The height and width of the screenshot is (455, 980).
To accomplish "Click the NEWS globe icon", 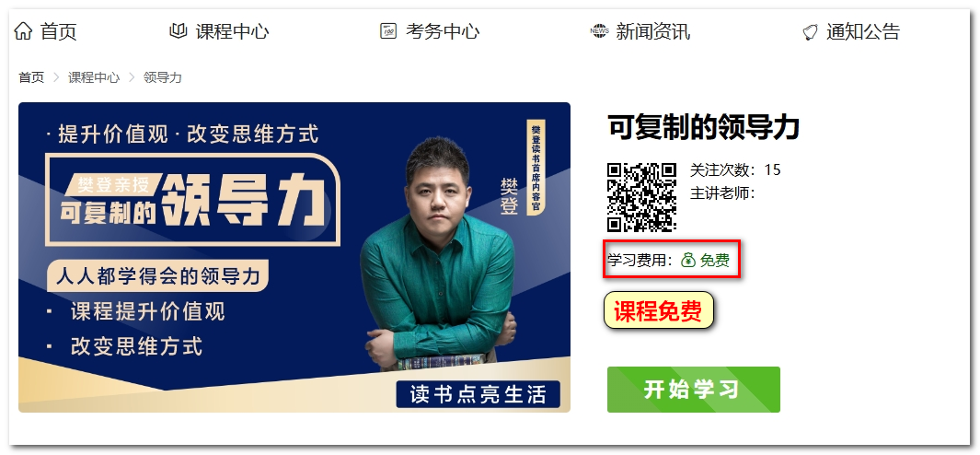I will pyautogui.click(x=599, y=30).
